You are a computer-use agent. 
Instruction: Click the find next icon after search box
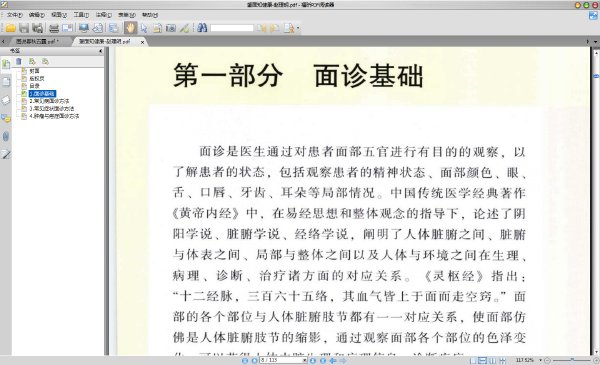coord(275,28)
